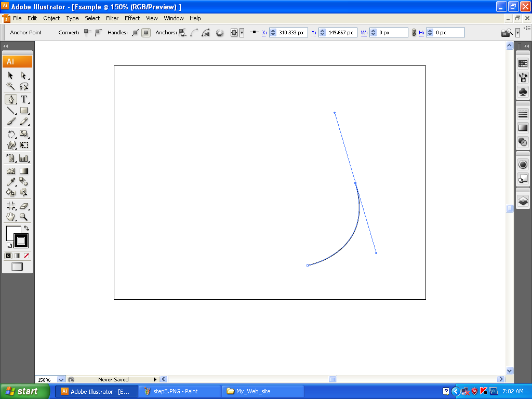
Task: Open the Type menu
Action: (72, 18)
